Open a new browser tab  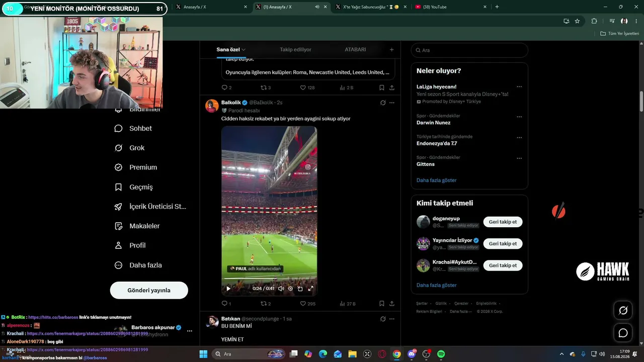coord(497,7)
